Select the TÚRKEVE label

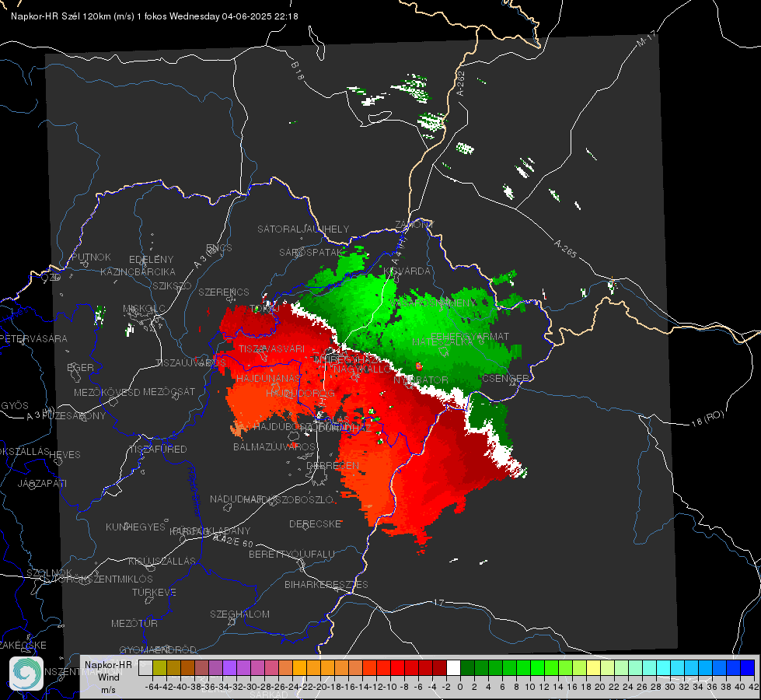coord(154,592)
